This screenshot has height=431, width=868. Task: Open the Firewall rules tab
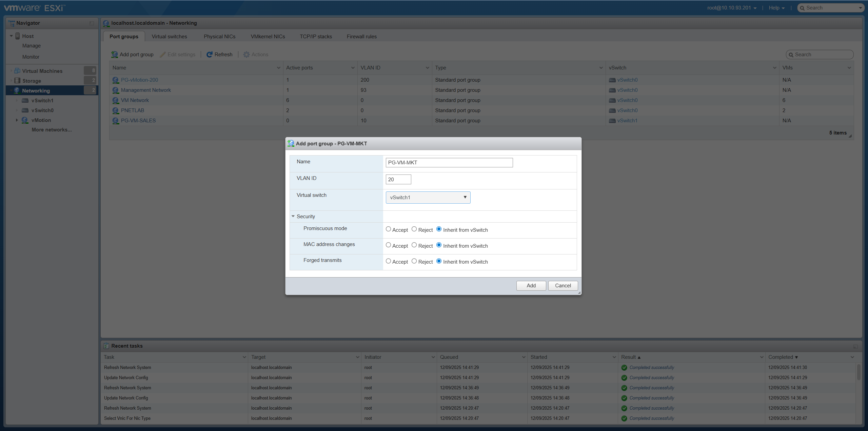361,36
